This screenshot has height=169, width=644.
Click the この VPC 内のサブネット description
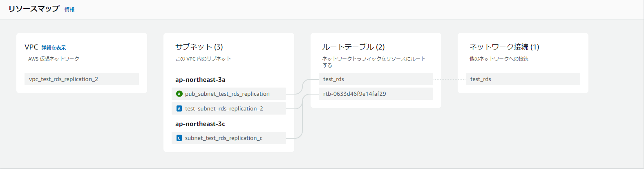click(x=203, y=59)
